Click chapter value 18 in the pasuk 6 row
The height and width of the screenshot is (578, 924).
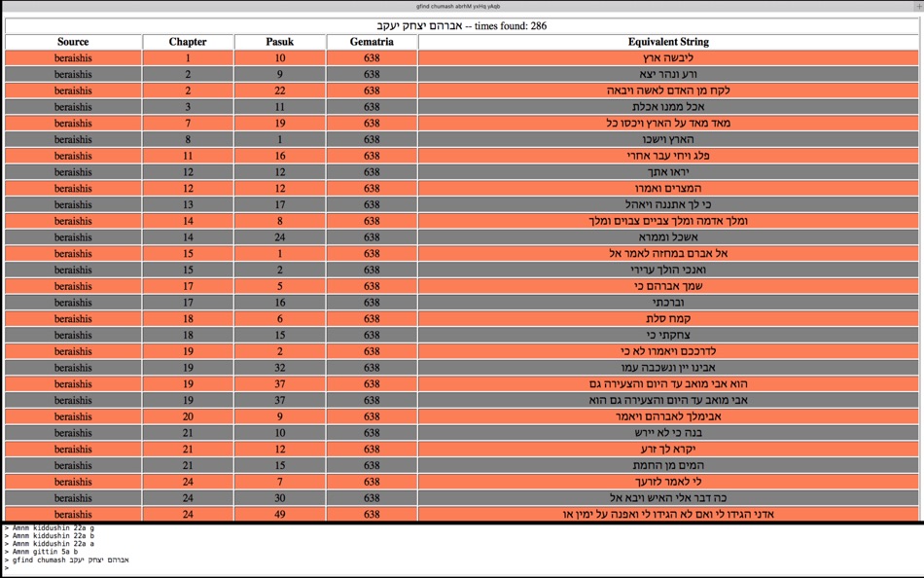[x=188, y=319]
